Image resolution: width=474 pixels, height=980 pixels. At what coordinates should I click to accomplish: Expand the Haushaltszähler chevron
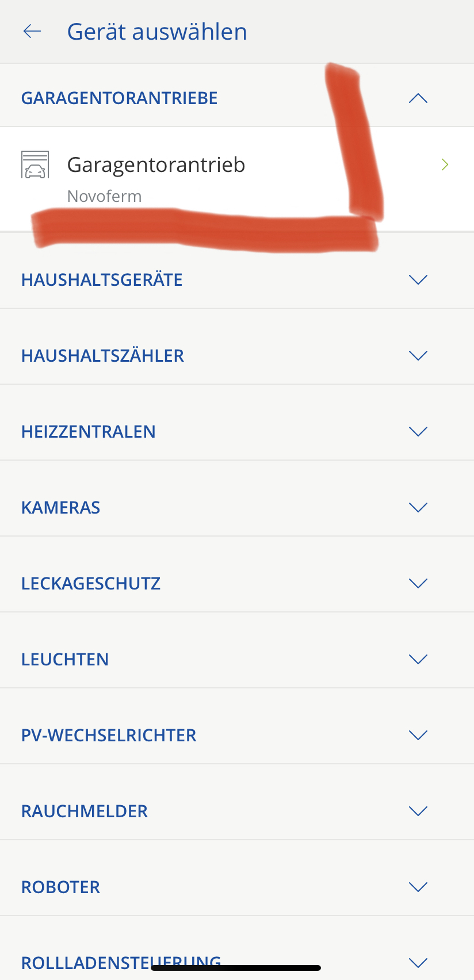coord(418,355)
